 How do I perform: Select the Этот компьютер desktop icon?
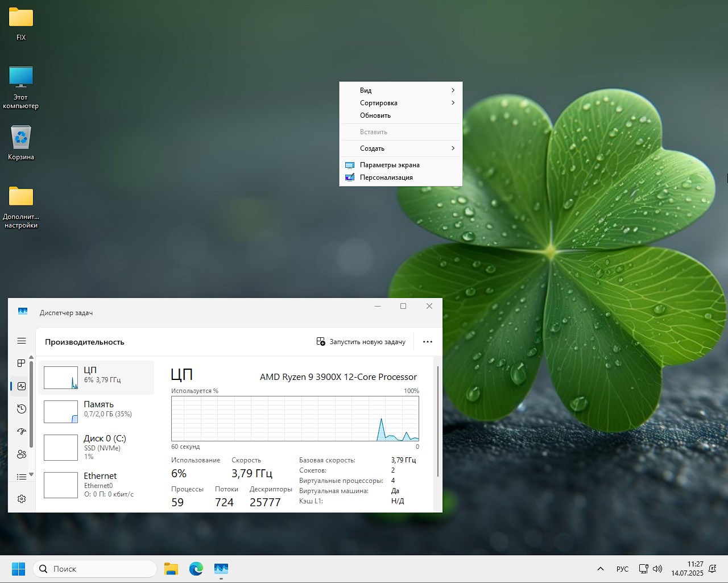21,88
